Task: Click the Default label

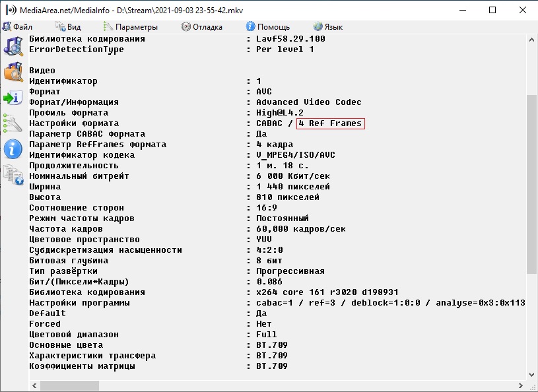Action: pos(48,313)
